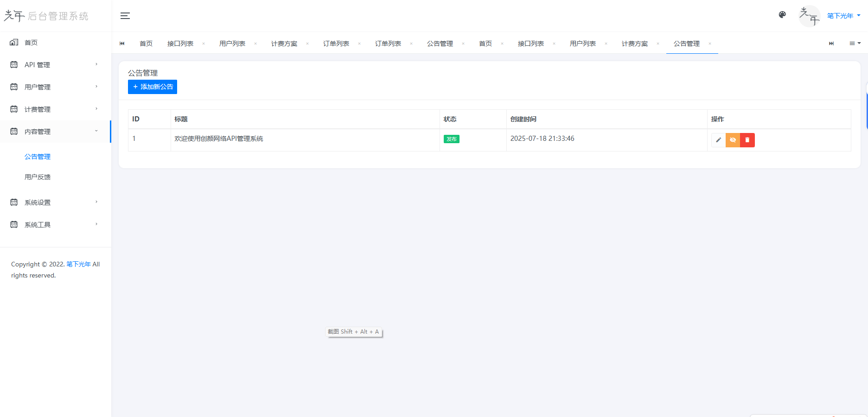Open the theme palette icon in top bar
Screen dimensions: 868x417
click(782, 15)
